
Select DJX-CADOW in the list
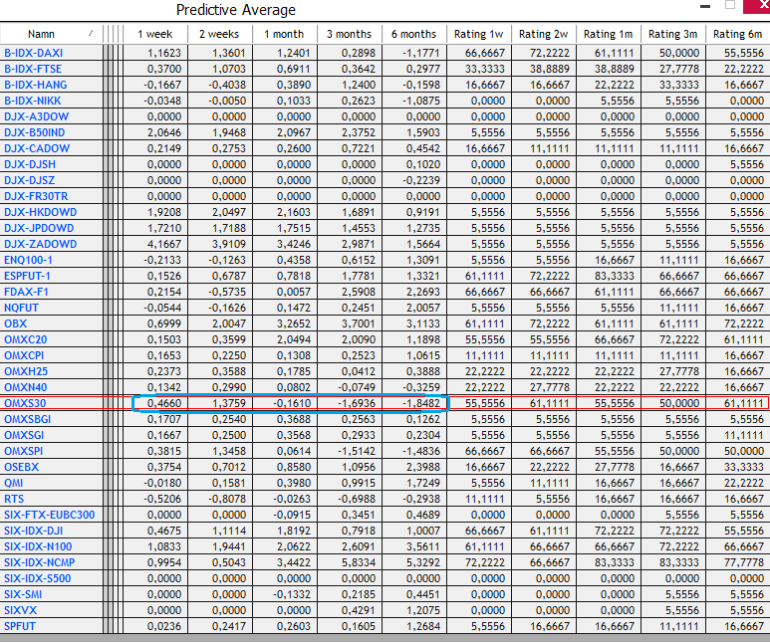[37, 148]
